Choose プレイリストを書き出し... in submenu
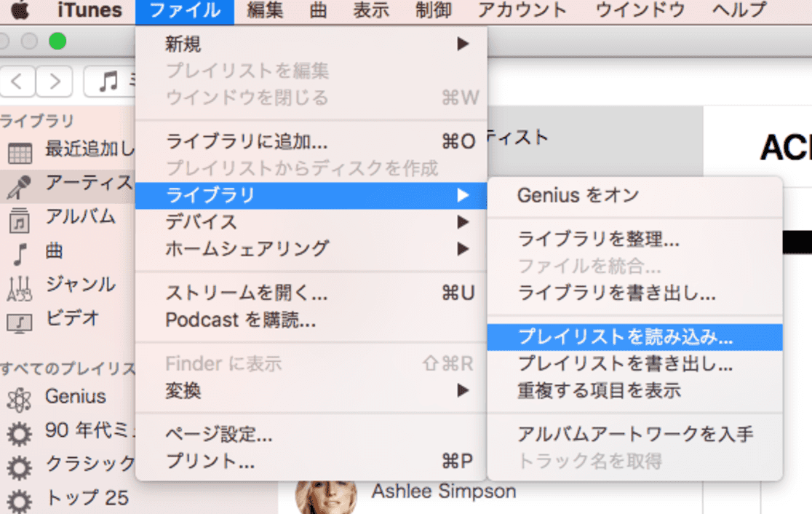The width and height of the screenshot is (812, 514). point(635,364)
